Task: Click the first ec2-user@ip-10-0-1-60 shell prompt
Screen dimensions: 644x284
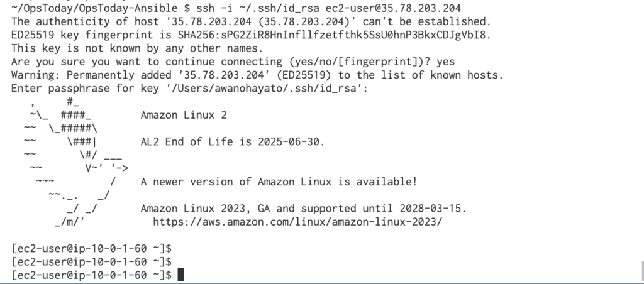Action: tap(91, 249)
